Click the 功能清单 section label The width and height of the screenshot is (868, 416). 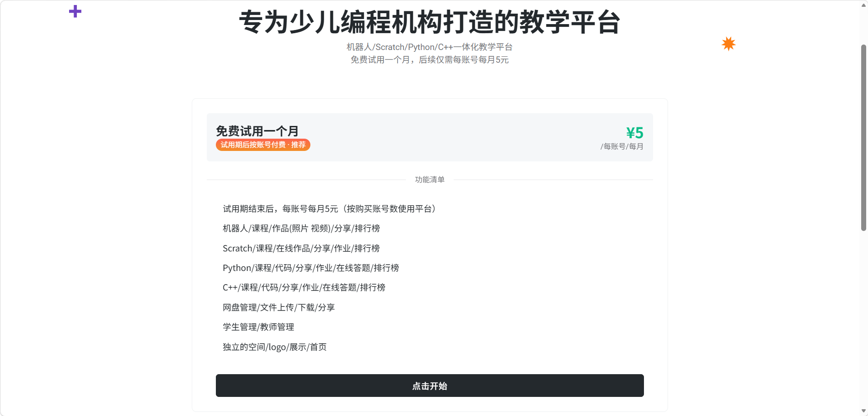[x=429, y=180]
